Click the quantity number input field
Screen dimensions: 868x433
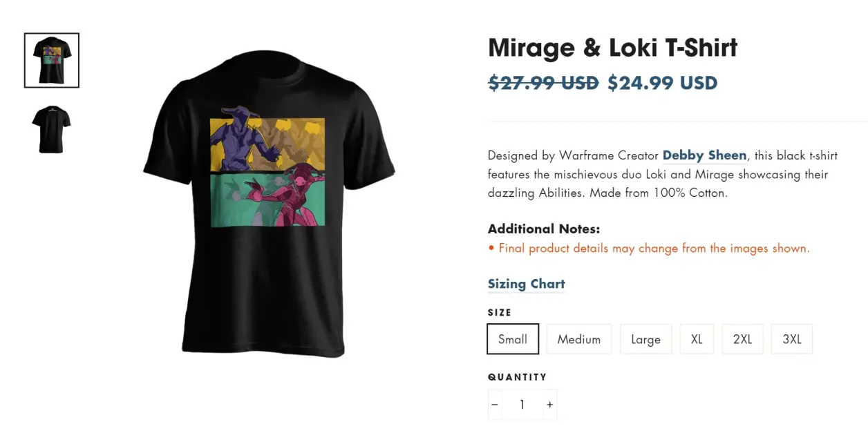pos(522,405)
